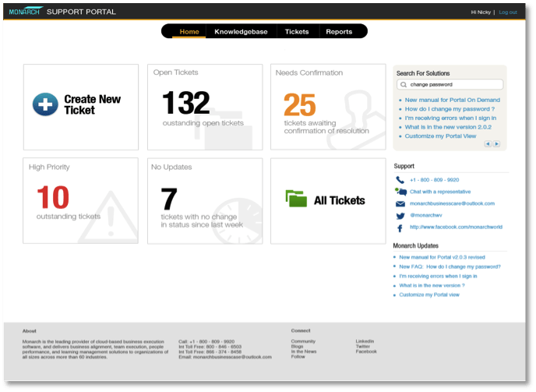Click the green All Tickets folder icon

point(296,199)
